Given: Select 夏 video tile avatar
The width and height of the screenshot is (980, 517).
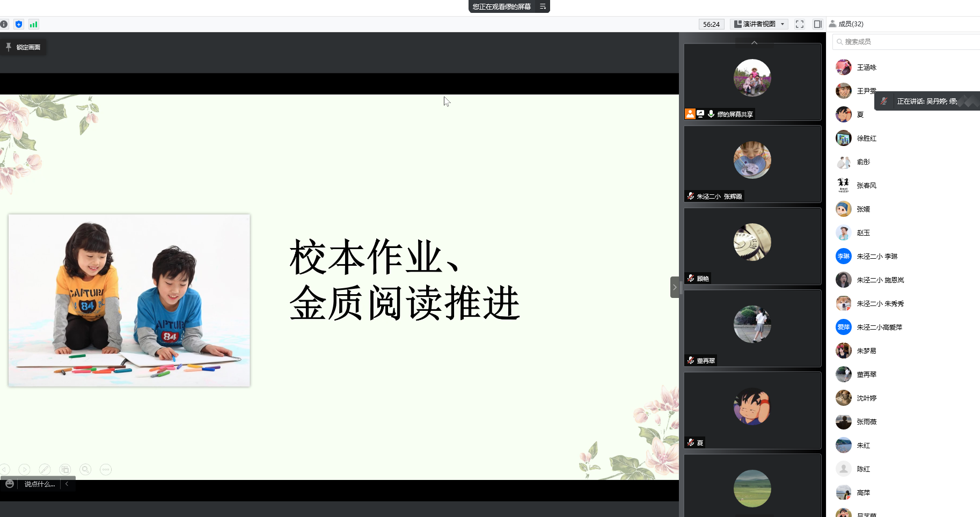Looking at the screenshot, I should (x=752, y=406).
